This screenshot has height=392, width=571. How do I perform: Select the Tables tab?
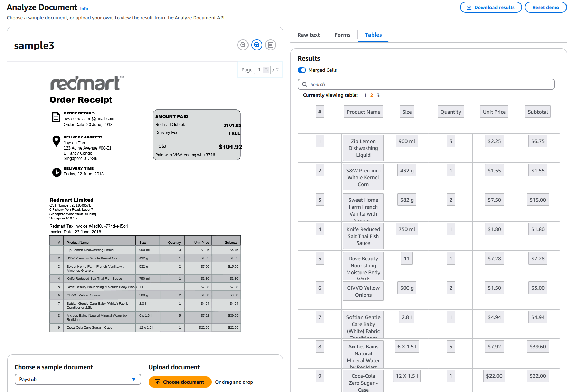point(373,35)
